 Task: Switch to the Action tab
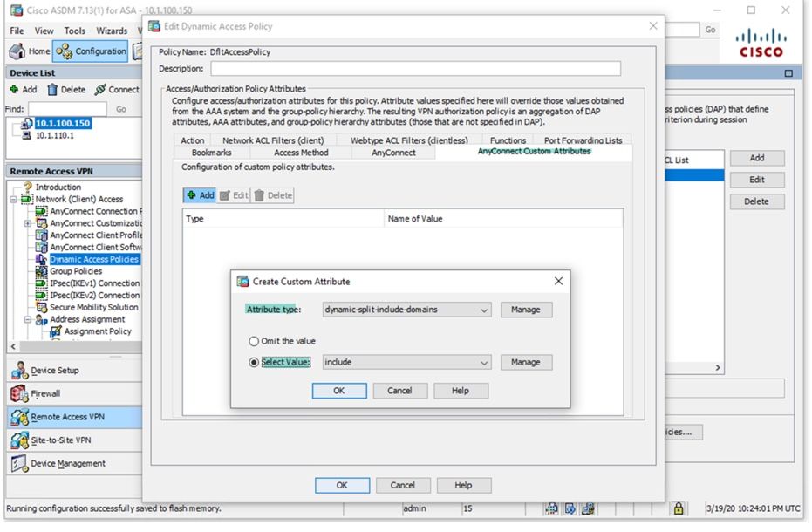(x=192, y=140)
